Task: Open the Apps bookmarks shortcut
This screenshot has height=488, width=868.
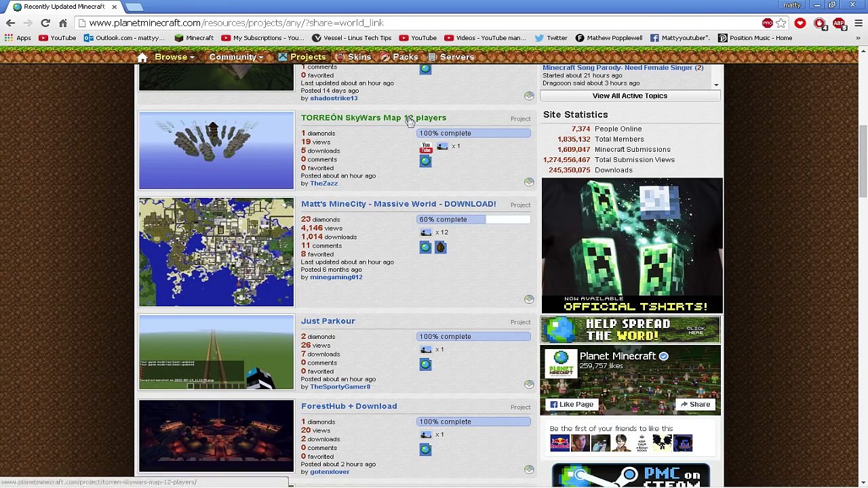Action: coord(18,38)
